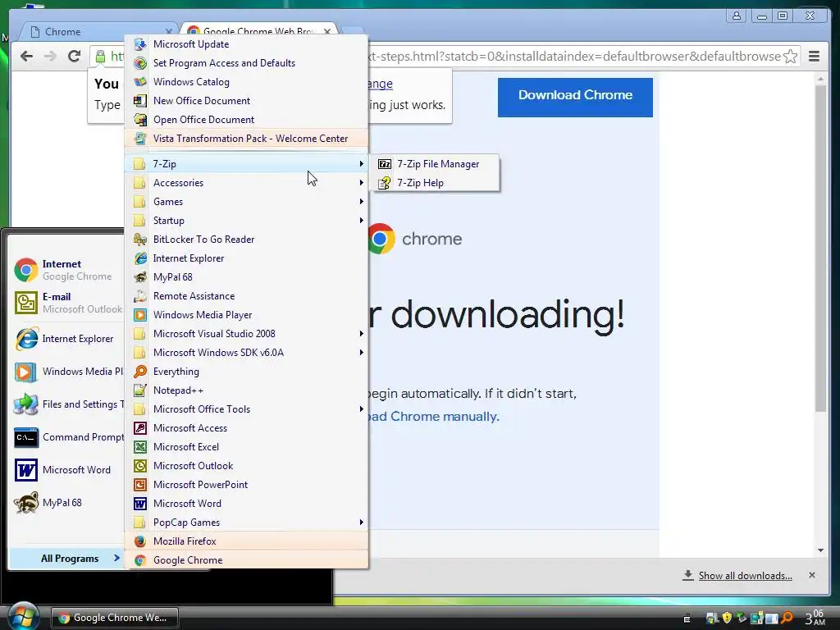Open pinned E-mail Microsoft Outlook item
Viewport: 840px width, 630px height.
66,303
